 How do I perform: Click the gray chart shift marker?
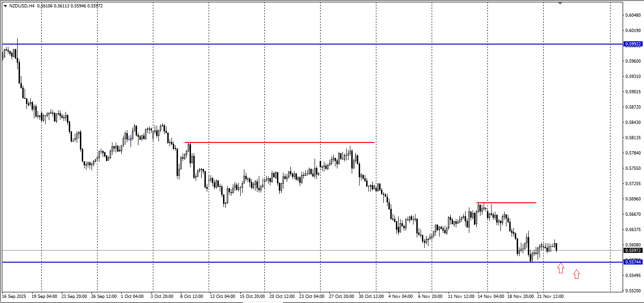coord(560,3)
